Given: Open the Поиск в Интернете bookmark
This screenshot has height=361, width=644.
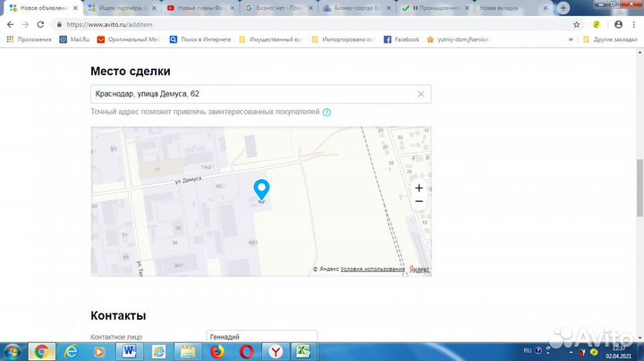Looking at the screenshot, I should (x=200, y=39).
